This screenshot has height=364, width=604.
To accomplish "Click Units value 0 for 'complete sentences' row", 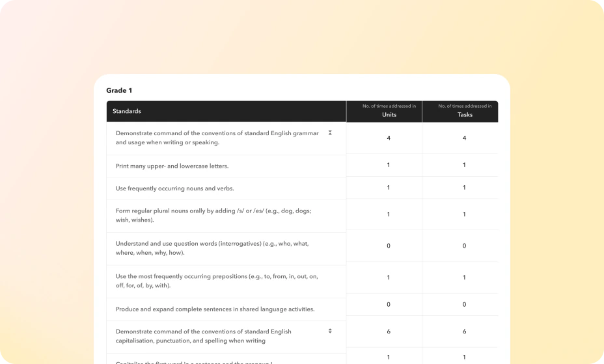I will [x=389, y=305].
